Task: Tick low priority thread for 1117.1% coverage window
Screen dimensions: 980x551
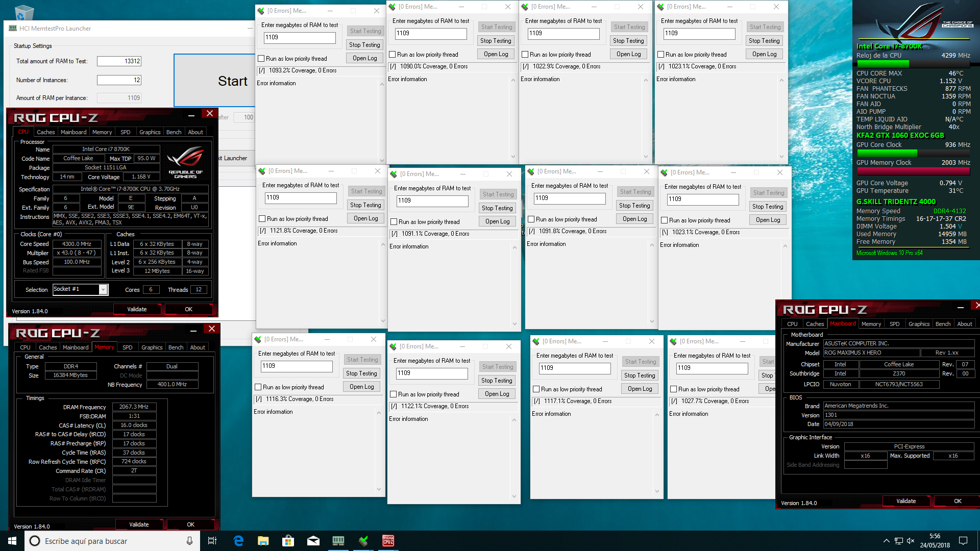Action: point(536,389)
